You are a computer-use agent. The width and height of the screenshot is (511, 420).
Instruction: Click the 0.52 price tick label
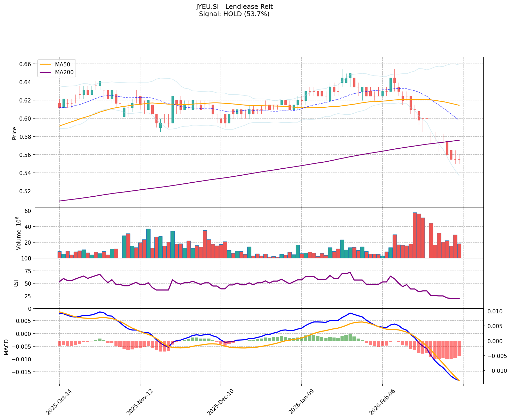(x=25, y=191)
